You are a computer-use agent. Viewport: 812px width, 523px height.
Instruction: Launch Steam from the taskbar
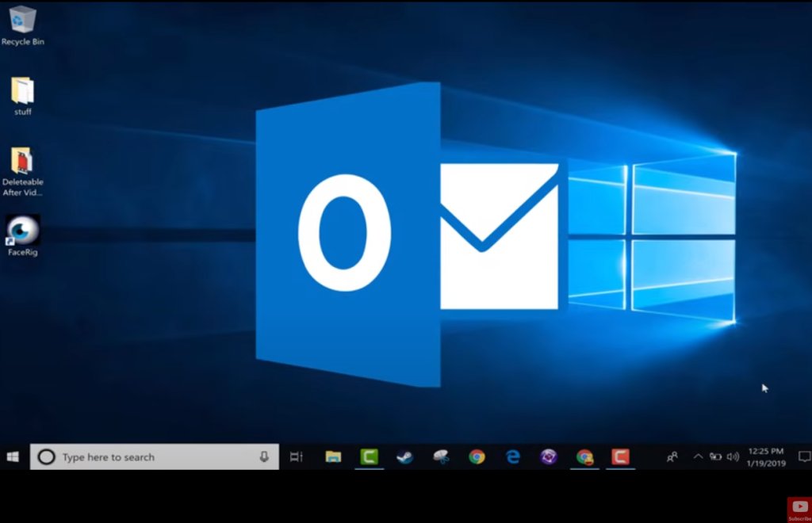(x=405, y=457)
